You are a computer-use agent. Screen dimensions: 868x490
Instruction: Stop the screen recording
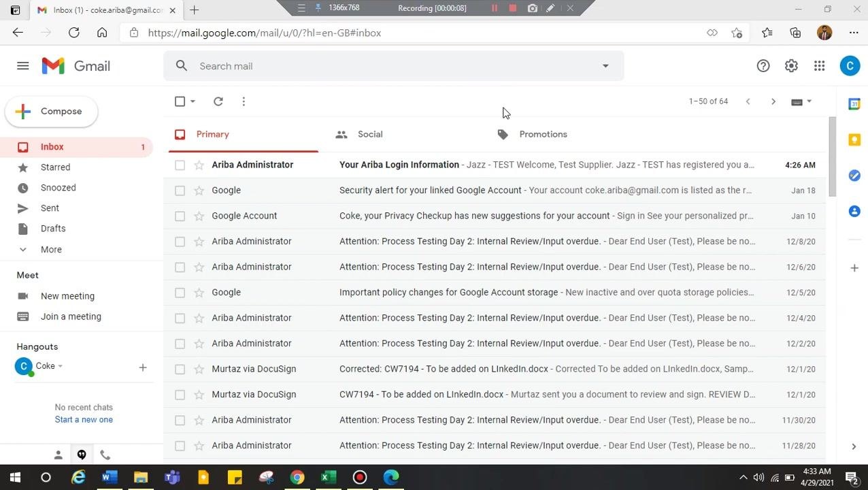(513, 8)
